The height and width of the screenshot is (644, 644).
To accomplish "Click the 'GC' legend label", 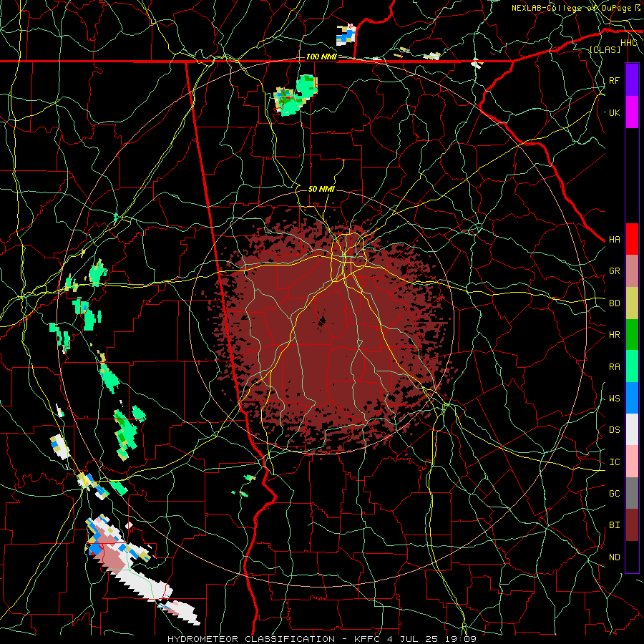I will 614,494.
